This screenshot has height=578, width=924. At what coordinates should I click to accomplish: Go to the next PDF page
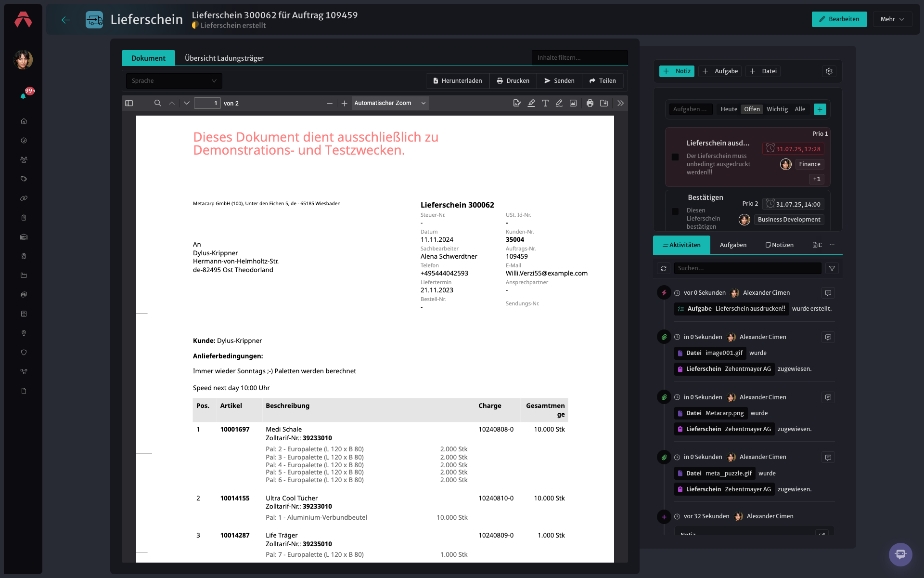pos(187,103)
